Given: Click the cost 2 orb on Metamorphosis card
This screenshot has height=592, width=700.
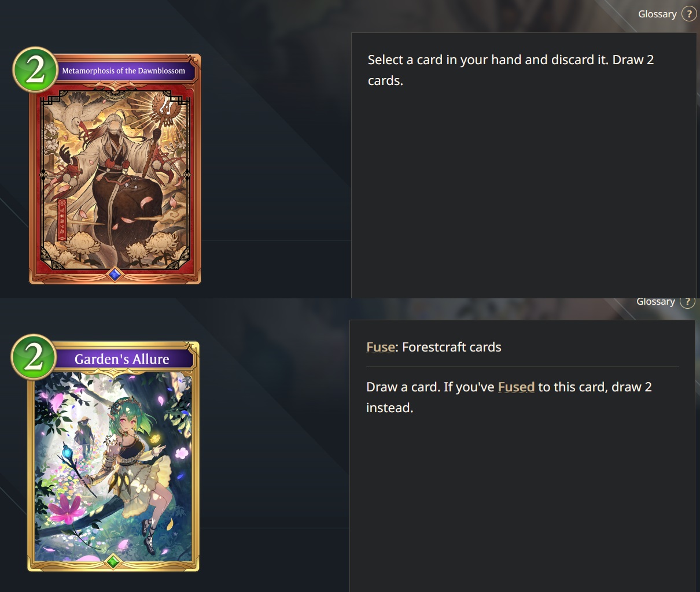Looking at the screenshot, I should [35, 71].
